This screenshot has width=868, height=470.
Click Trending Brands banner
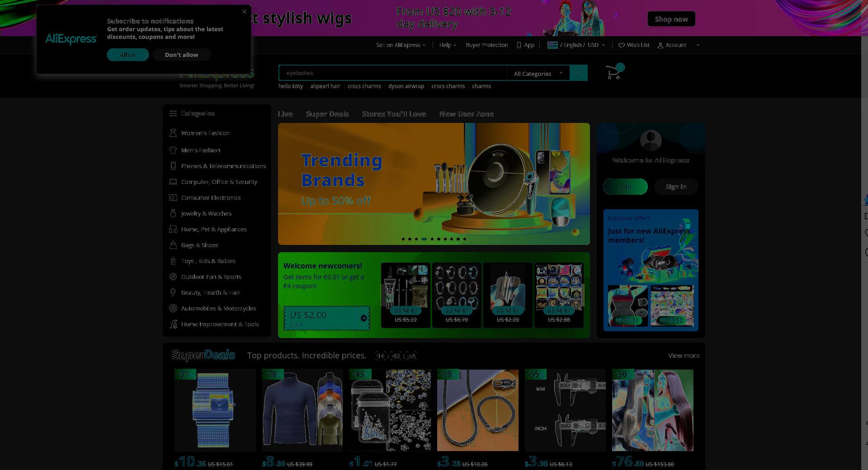(434, 183)
